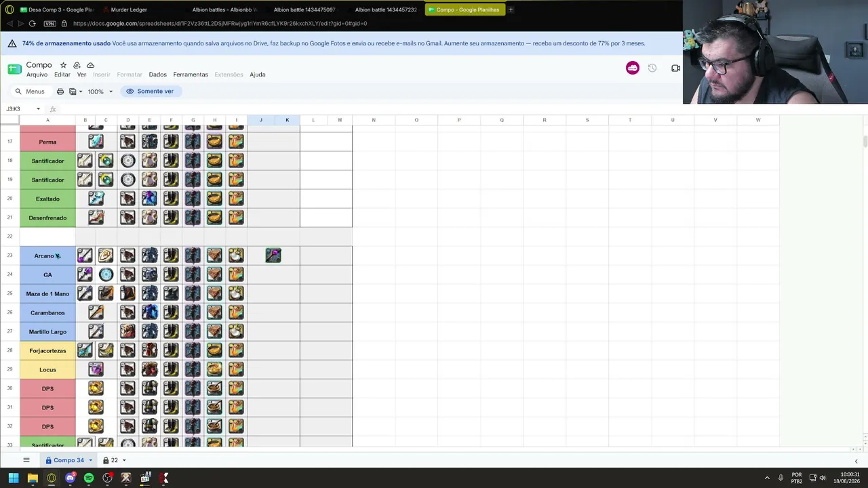Open the Ajuda menu

coord(258,75)
